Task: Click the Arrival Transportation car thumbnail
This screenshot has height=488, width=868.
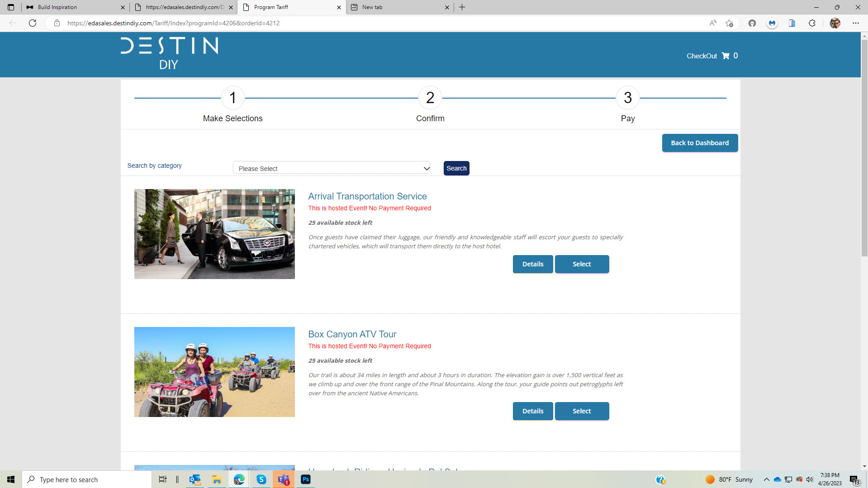Action: [x=214, y=234]
